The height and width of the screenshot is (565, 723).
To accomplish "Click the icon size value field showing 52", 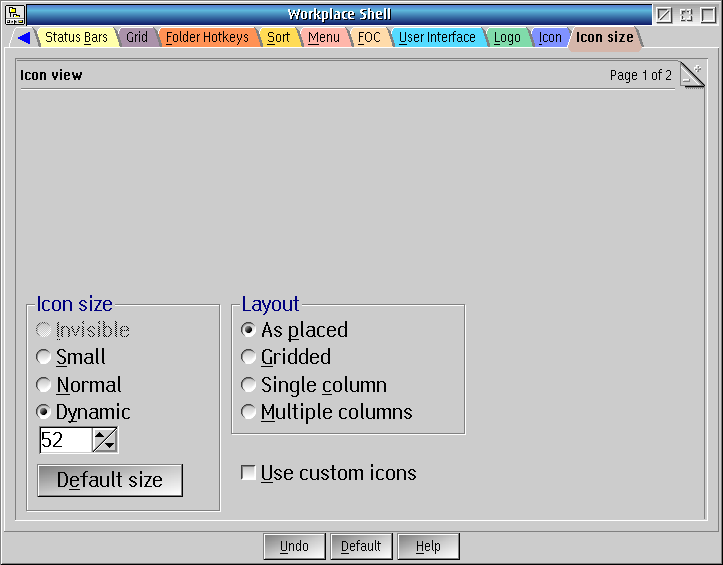I will click(x=66, y=440).
